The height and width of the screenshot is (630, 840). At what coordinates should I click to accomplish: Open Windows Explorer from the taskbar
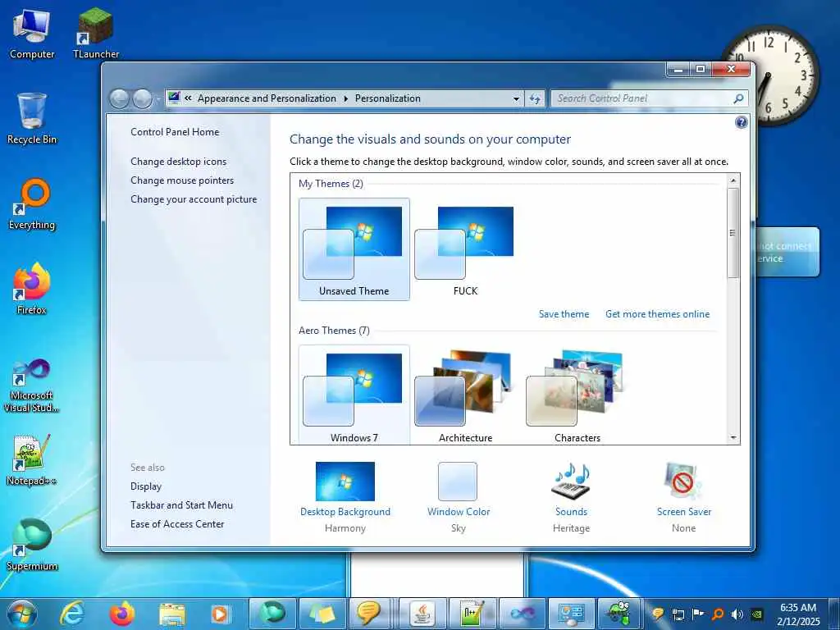pyautogui.click(x=172, y=614)
